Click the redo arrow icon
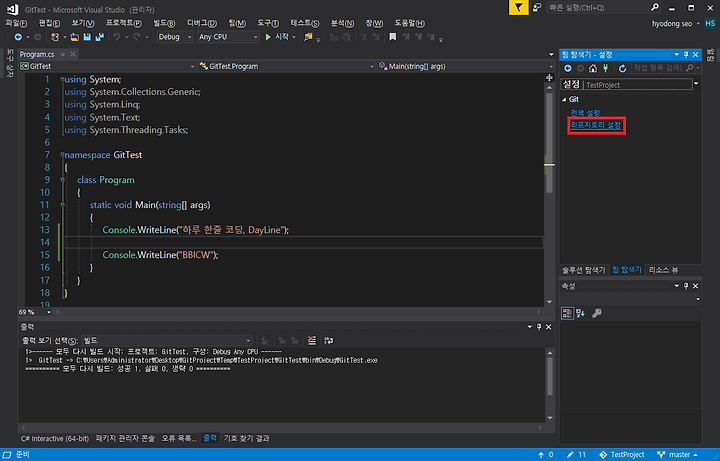The width and height of the screenshot is (720, 461). (137, 37)
